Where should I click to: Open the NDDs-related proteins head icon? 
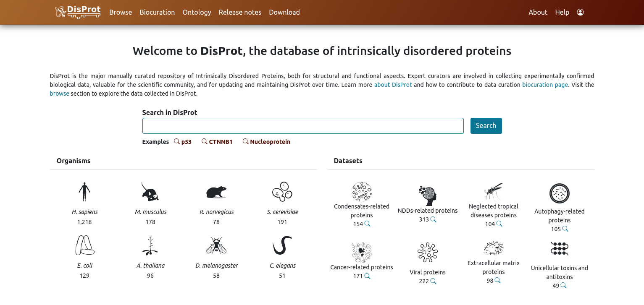tap(428, 196)
